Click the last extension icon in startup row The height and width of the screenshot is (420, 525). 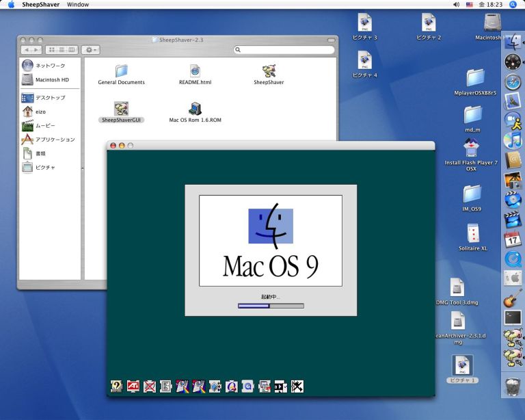[297, 386]
